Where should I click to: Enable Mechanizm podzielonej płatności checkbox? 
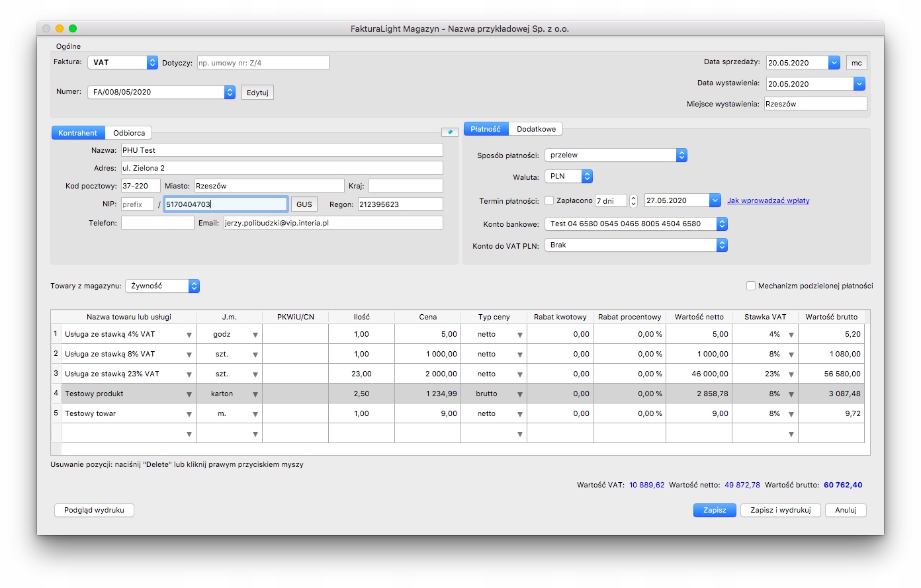751,286
